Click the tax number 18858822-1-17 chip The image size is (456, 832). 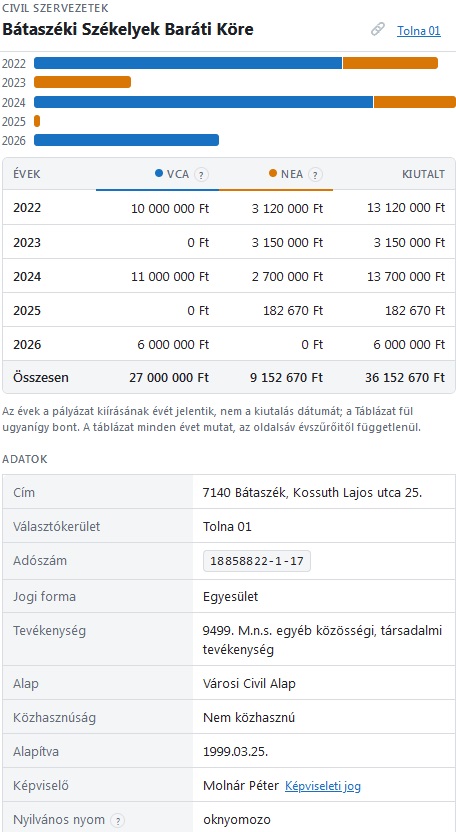[257, 561]
